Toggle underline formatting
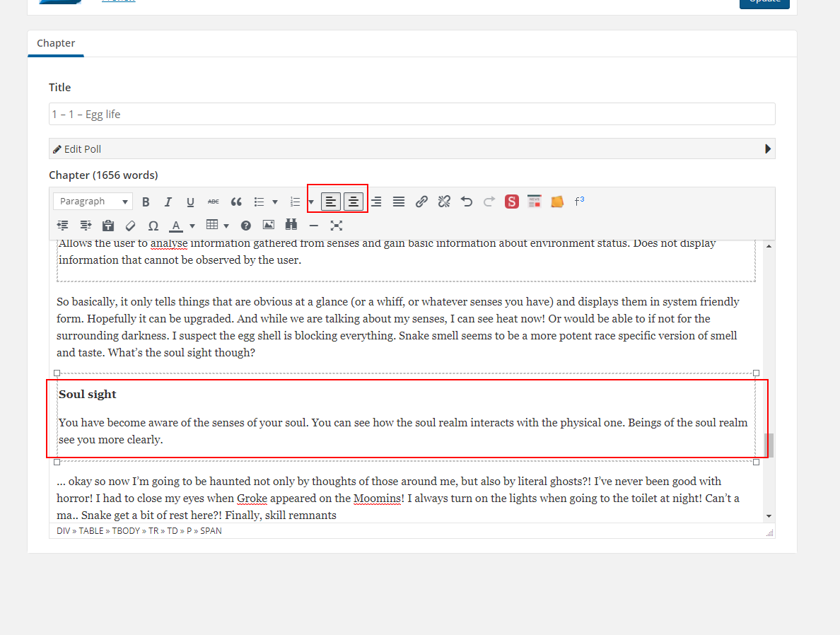 [x=190, y=202]
